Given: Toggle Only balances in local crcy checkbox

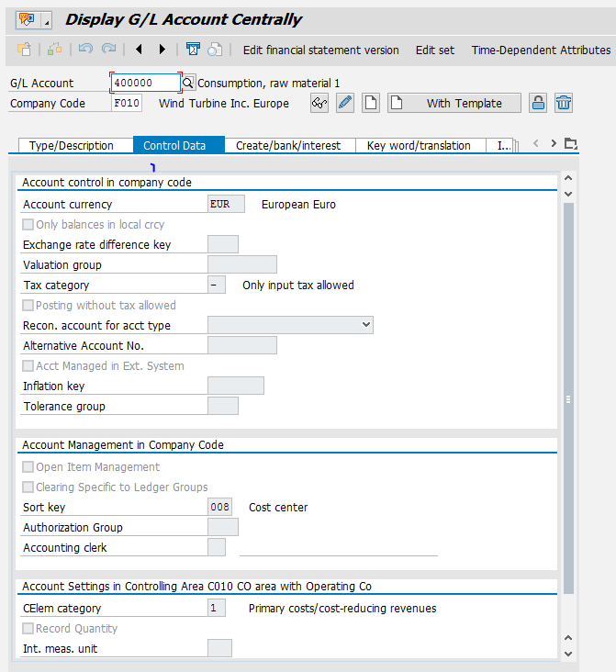Looking at the screenshot, I should 28,225.
